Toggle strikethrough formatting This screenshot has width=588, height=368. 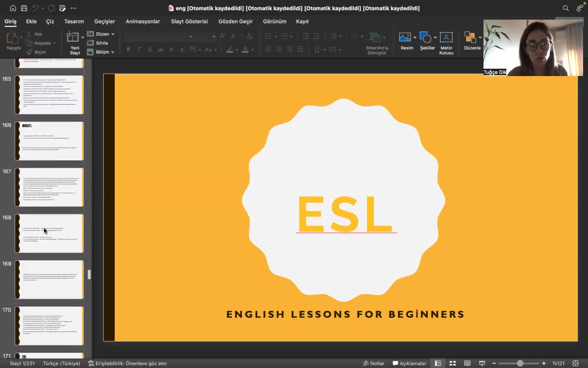pos(160,49)
